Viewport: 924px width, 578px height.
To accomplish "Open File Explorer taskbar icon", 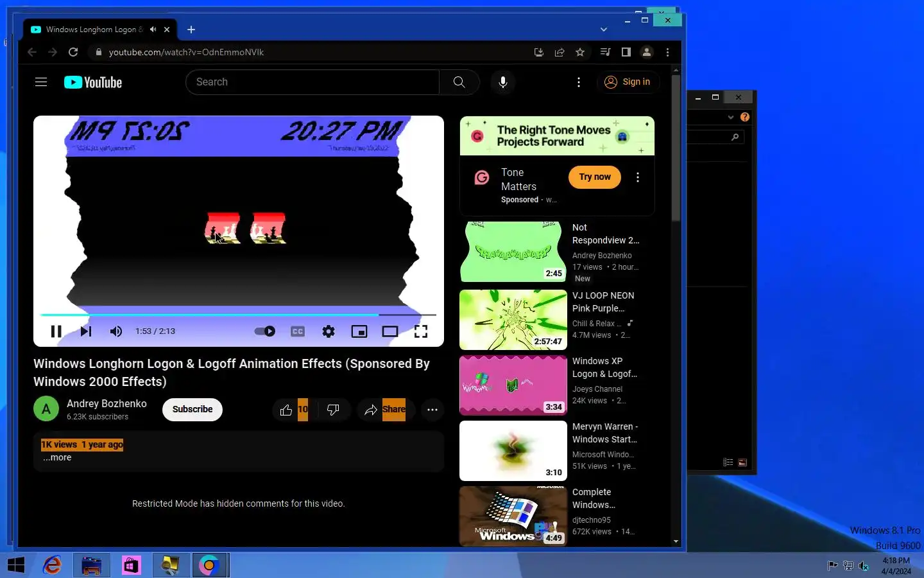I will coord(92,565).
